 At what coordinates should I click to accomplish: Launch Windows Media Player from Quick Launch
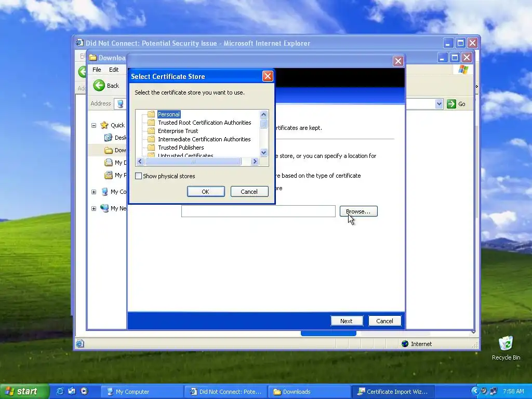click(84, 392)
